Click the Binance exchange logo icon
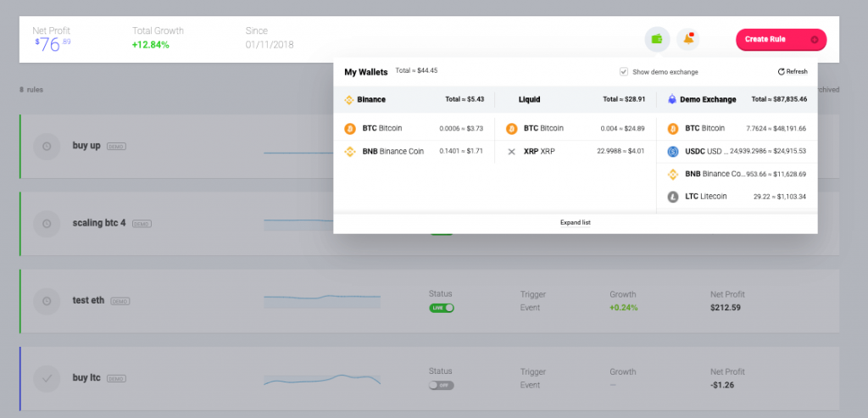Viewport: 868px width, 418px height. (x=349, y=100)
